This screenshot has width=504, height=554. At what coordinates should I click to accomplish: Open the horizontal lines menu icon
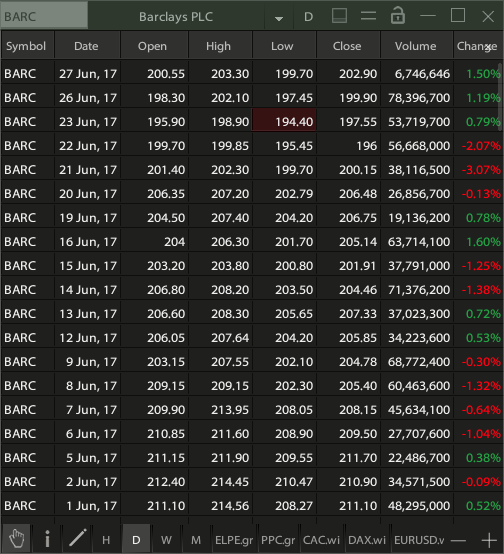pos(368,16)
